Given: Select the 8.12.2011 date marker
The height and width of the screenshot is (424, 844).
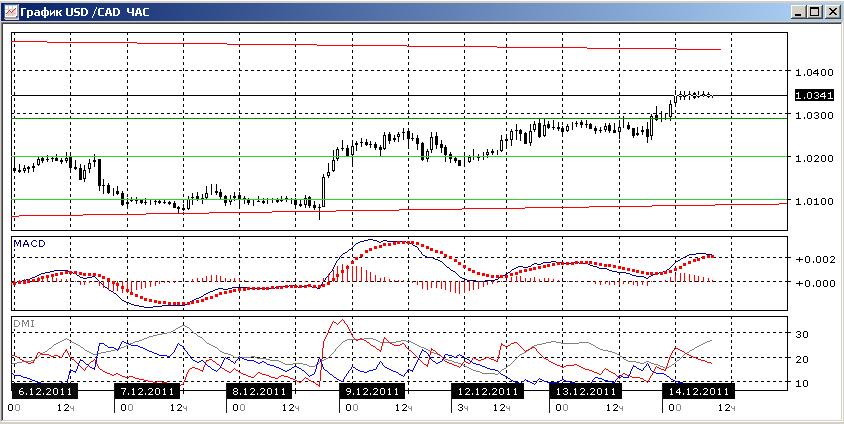Looking at the screenshot, I should 258,391.
